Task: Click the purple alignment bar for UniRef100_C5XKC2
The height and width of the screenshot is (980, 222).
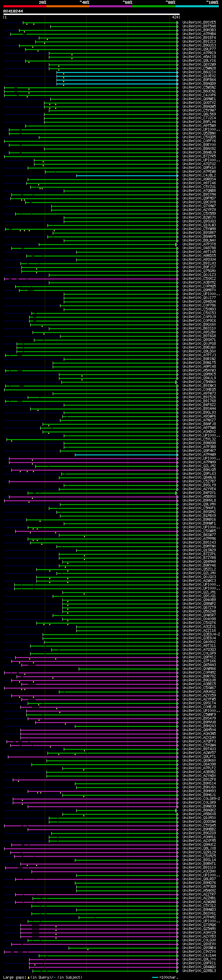Action: (91, 279)
